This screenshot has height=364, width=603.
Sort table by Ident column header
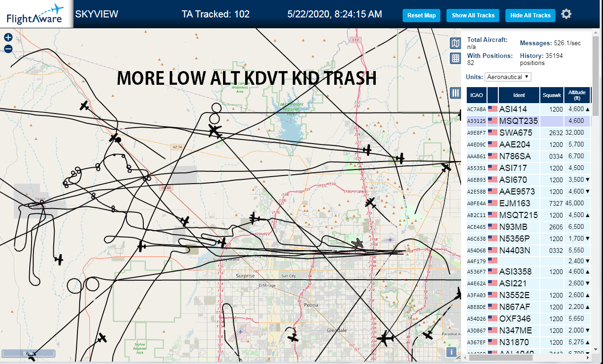519,95
